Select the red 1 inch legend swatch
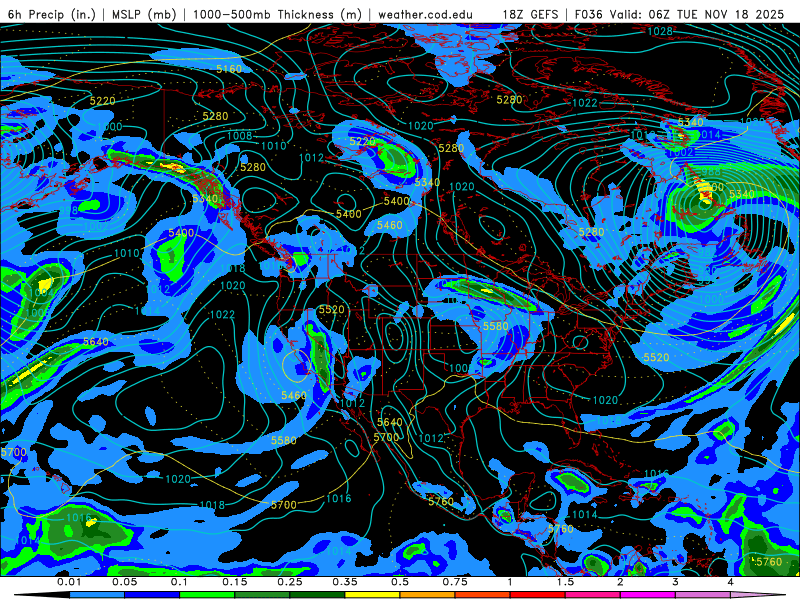Image resolution: width=800 pixels, height=600 pixels. pyautogui.click(x=538, y=595)
